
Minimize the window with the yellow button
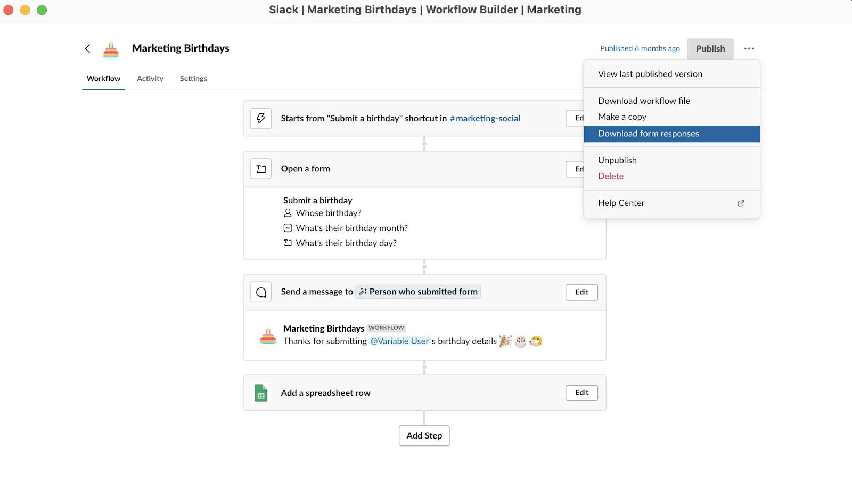click(25, 10)
